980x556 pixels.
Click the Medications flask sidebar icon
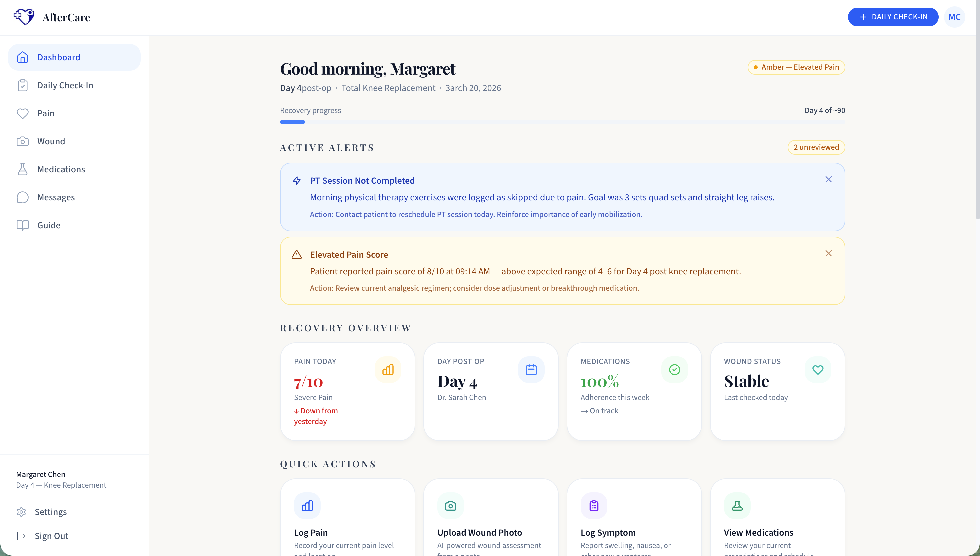click(x=23, y=169)
